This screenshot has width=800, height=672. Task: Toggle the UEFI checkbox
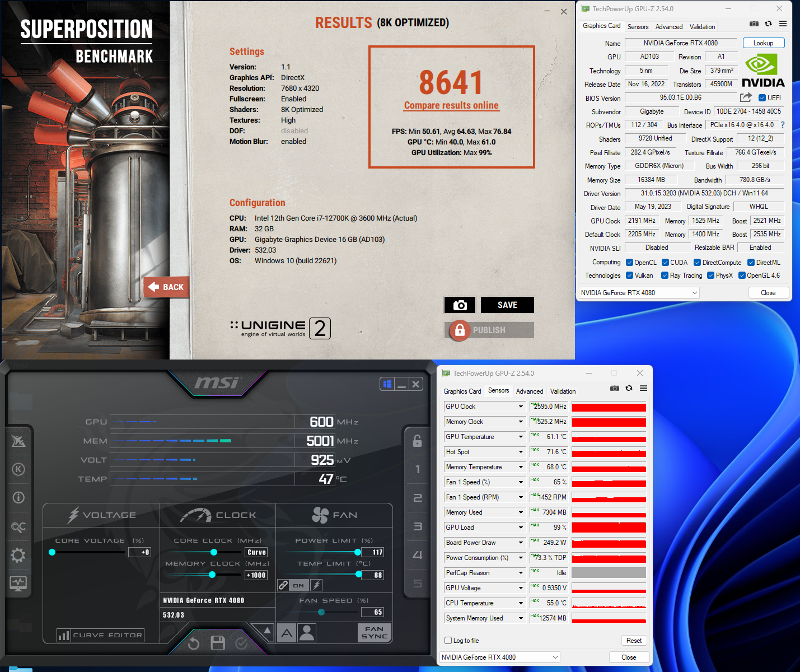(x=762, y=98)
